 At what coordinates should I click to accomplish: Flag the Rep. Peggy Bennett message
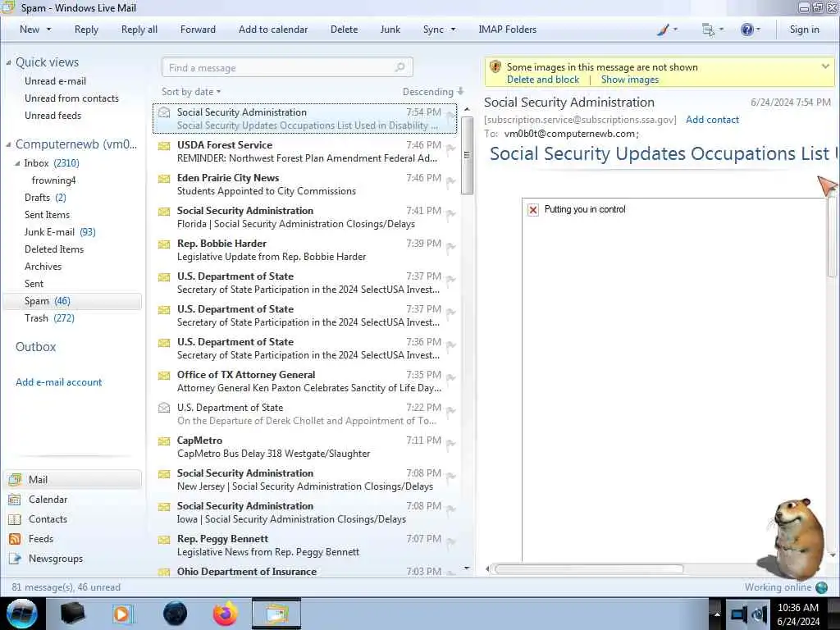(451, 542)
